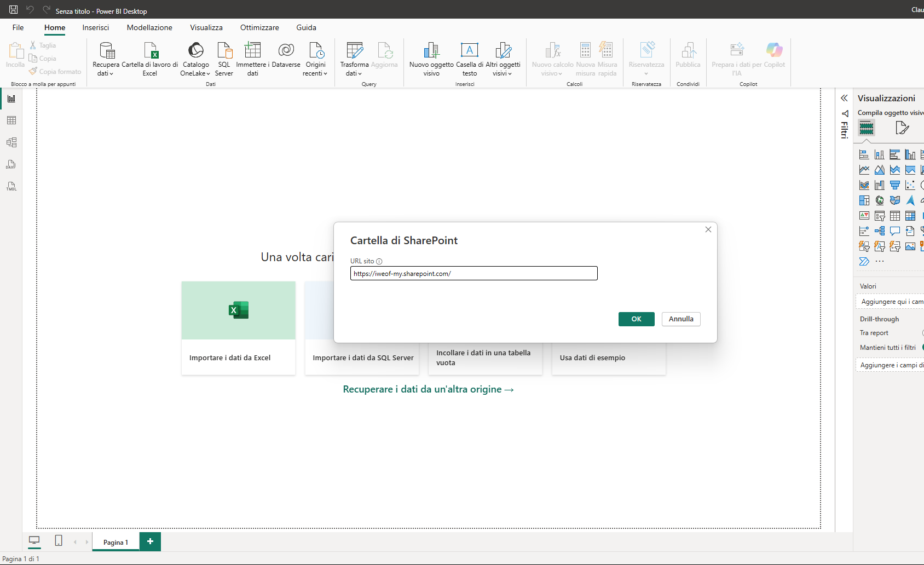Select the waterfall chart visual
Viewport: 924px width, 565px height.
pos(880,185)
